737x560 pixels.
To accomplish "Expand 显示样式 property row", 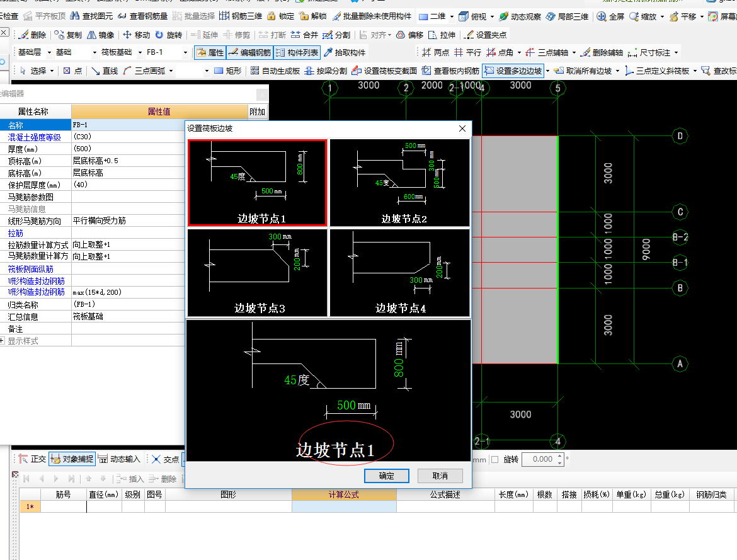I will point(3,341).
